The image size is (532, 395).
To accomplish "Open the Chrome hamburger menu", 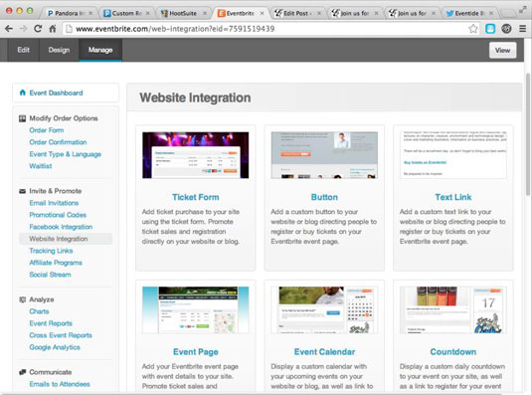I will pos(522,29).
